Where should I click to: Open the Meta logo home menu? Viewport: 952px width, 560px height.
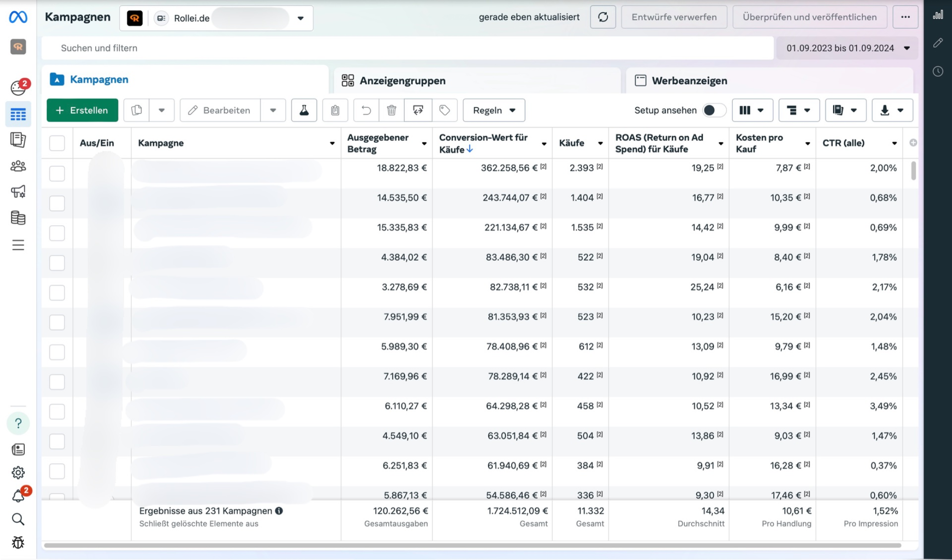click(18, 17)
